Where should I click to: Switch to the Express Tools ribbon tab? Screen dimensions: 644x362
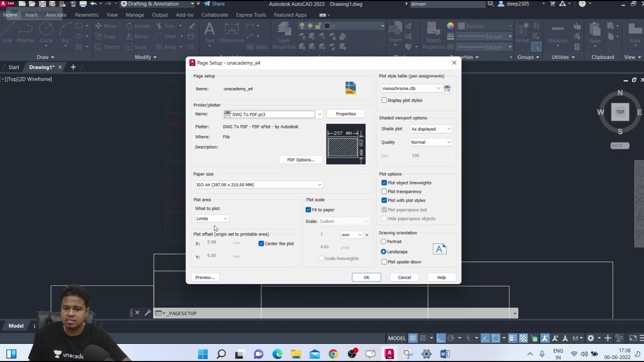[x=251, y=15]
